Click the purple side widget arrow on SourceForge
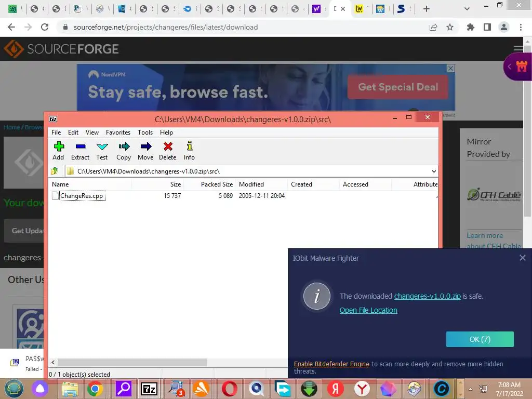 tap(509, 67)
